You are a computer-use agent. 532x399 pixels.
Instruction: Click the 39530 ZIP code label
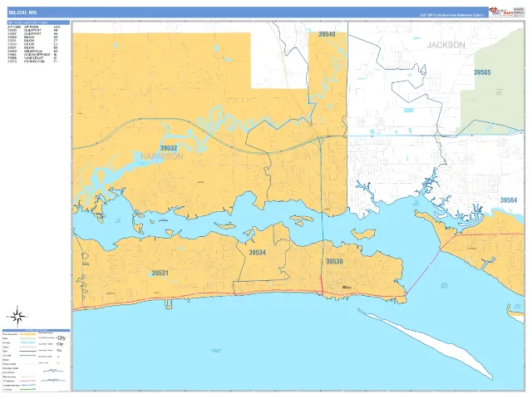tap(334, 261)
